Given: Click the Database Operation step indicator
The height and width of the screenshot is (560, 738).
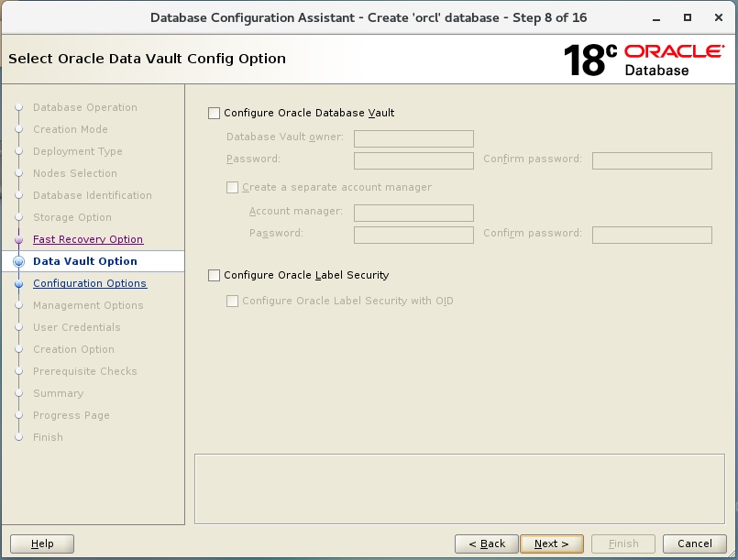Looking at the screenshot, I should click(x=20, y=107).
